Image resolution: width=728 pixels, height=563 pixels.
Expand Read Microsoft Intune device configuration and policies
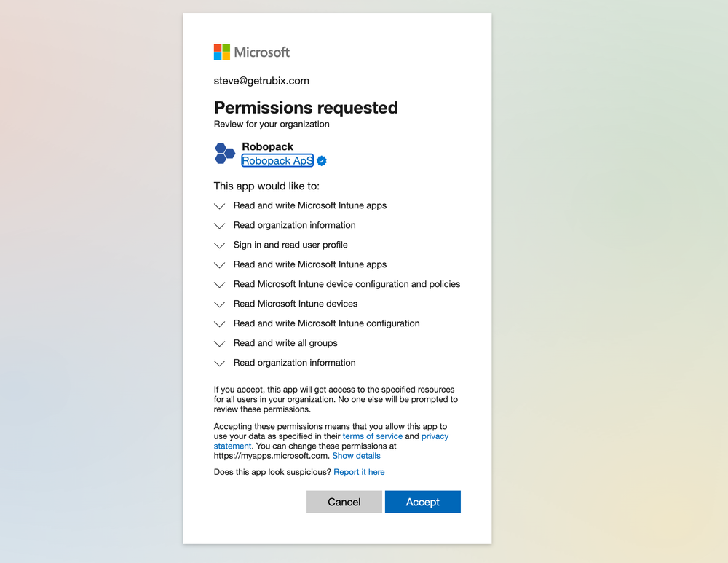[x=219, y=285]
